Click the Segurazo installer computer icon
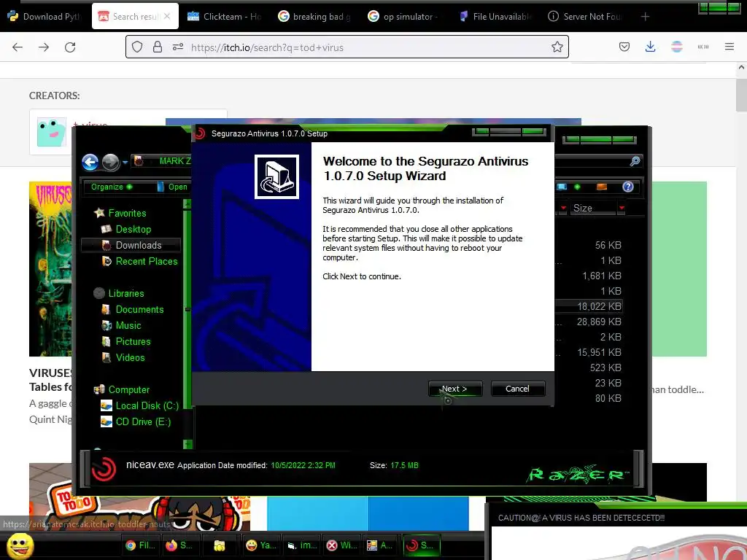 [276, 176]
